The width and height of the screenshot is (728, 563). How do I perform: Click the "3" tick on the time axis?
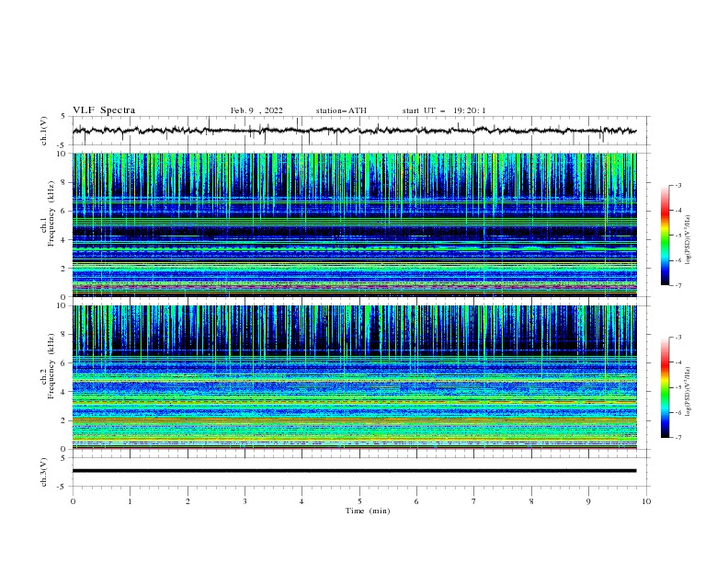coord(245,501)
